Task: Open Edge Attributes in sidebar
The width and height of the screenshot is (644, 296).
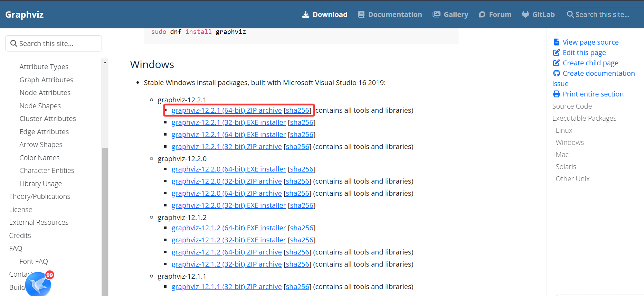Action: pos(44,132)
